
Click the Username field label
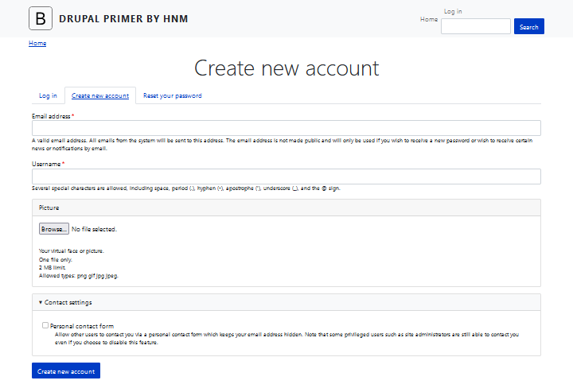point(46,165)
